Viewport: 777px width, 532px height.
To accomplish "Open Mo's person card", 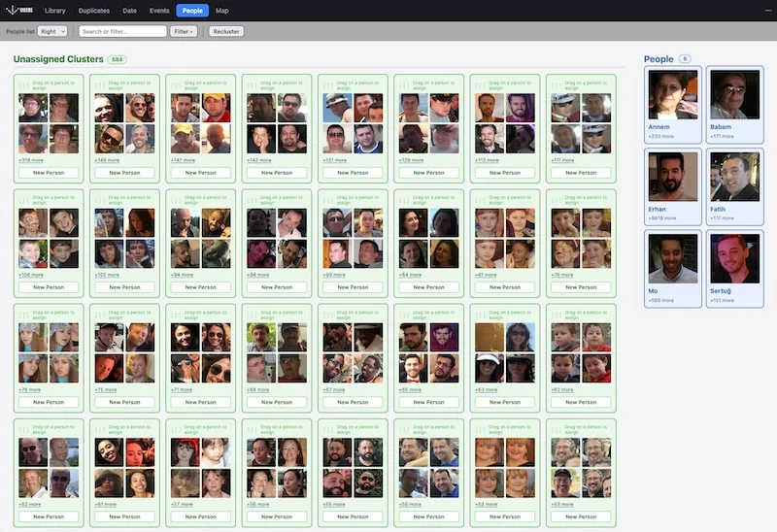I will tap(673, 269).
